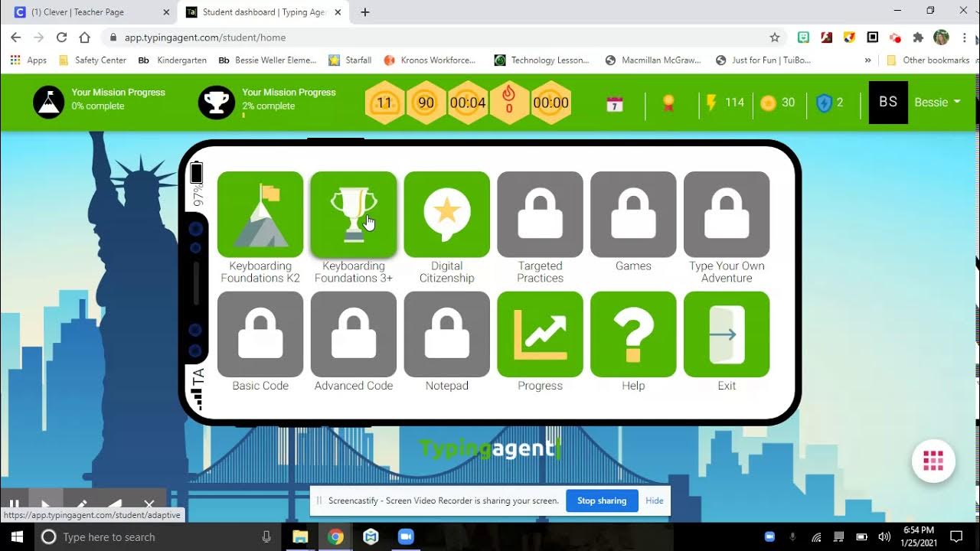This screenshot has height=551, width=980.
Task: Go to browser home page
Action: [x=84, y=37]
